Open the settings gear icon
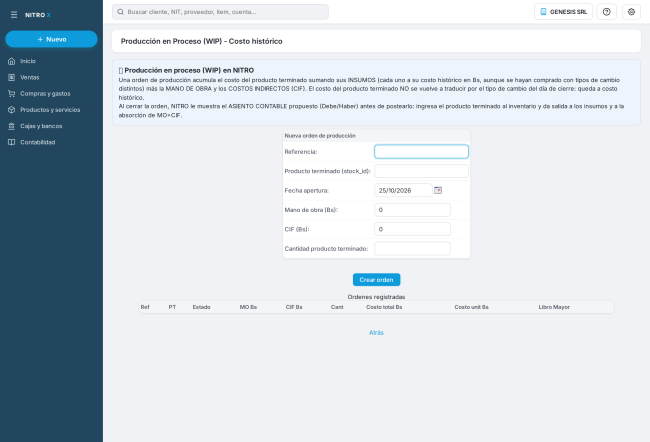Viewport: 650px width, 442px height. point(631,12)
